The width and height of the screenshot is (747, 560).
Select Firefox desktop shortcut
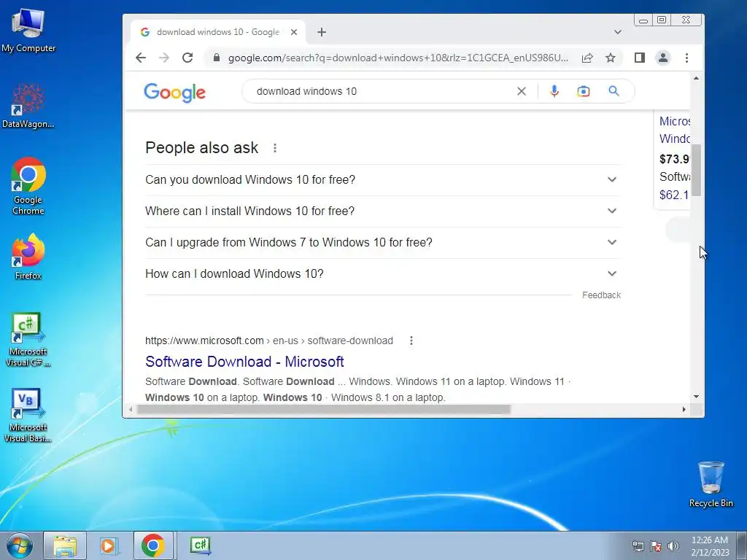(x=28, y=257)
